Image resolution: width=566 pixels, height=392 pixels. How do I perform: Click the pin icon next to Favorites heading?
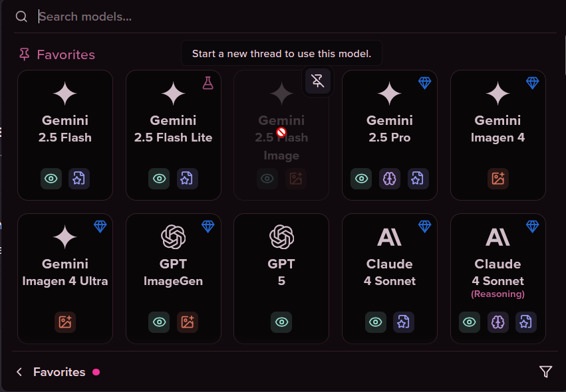tap(24, 54)
